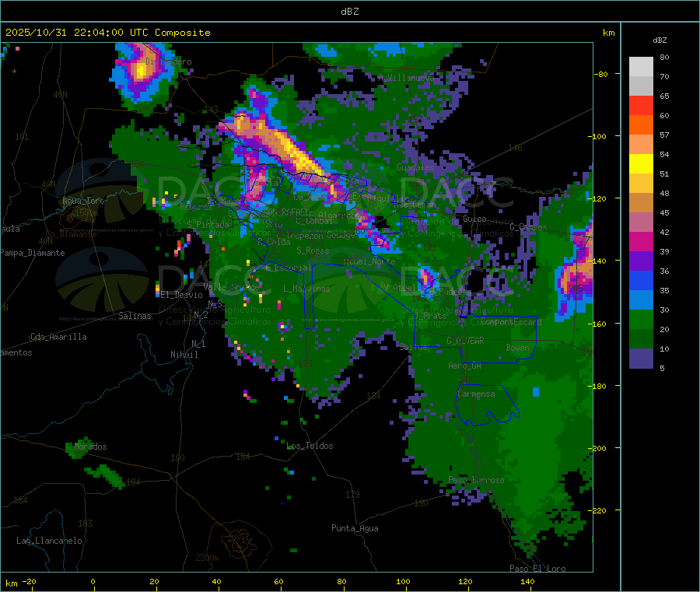Click the 'Guadales' map label

coord(415,167)
